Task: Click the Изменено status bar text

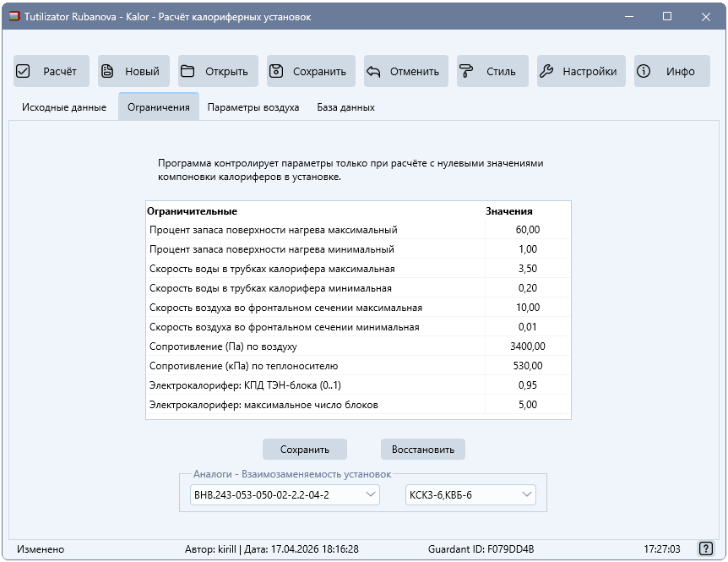Action: (x=41, y=549)
